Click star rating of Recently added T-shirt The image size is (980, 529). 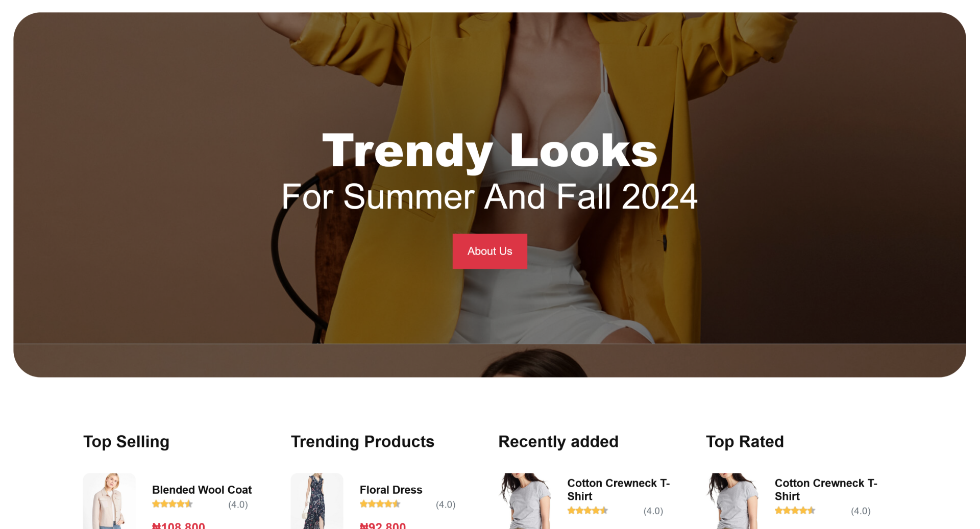(x=588, y=510)
